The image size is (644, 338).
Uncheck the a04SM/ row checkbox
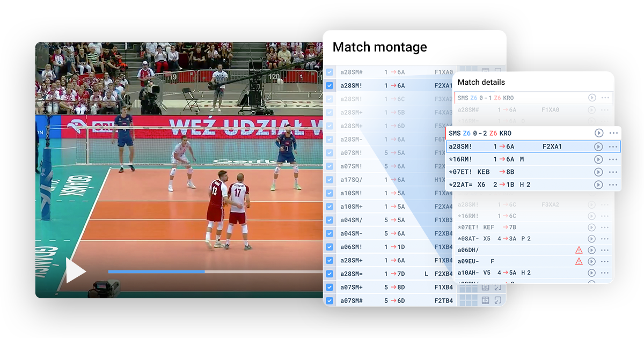(x=330, y=220)
